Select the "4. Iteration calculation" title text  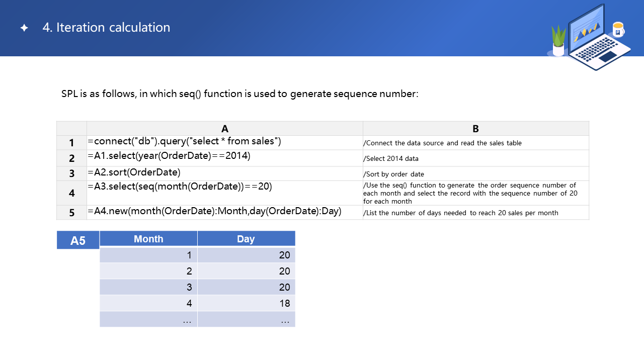pyautogui.click(x=106, y=28)
